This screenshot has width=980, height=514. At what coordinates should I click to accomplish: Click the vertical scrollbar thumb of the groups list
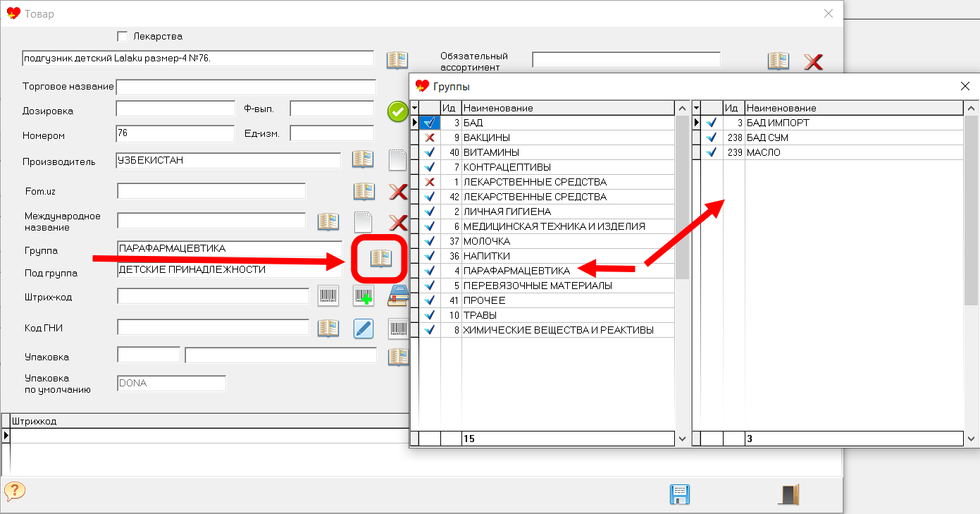(x=682, y=197)
